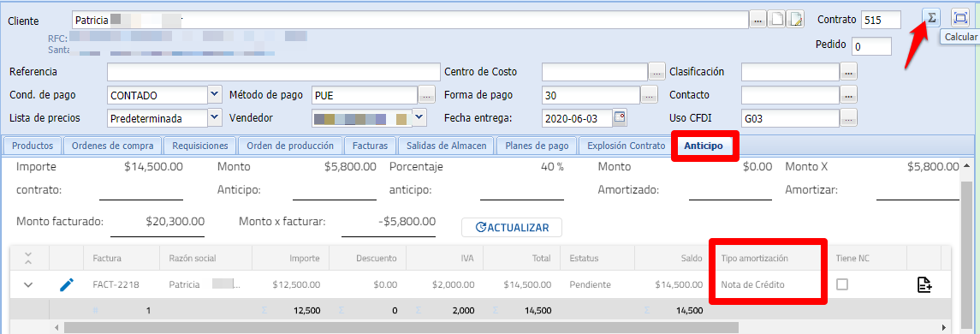The height and width of the screenshot is (334, 980).
Task: Click the Fecha entrega field showing 2020-06-03
Action: coord(578,118)
